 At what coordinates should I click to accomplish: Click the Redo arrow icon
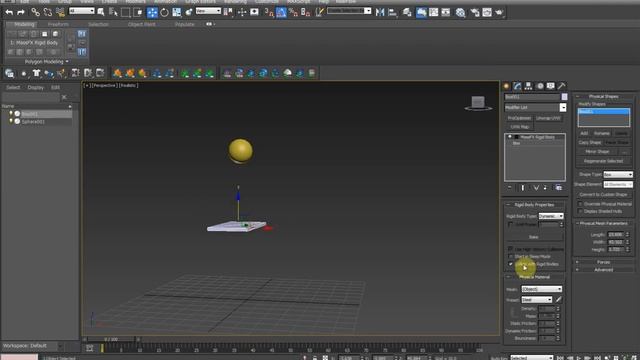point(21,13)
